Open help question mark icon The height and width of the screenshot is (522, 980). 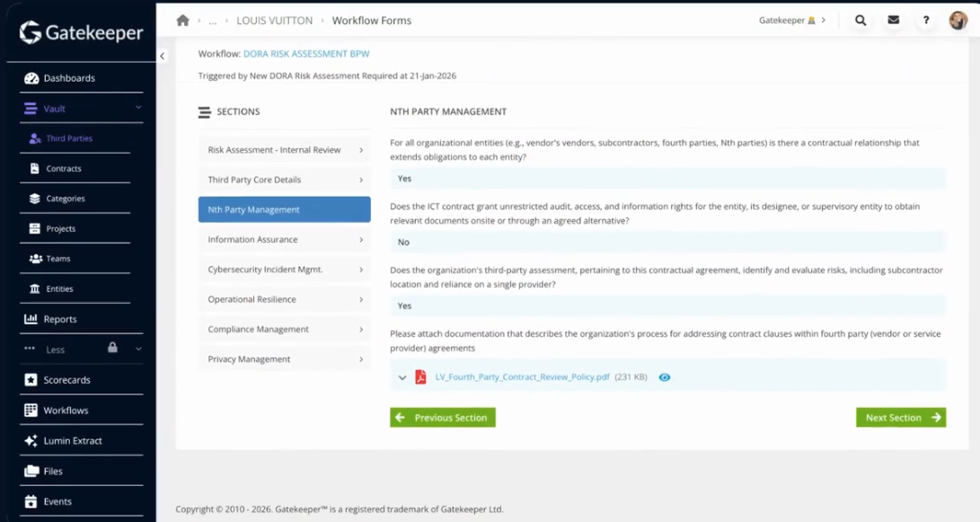[x=926, y=20]
